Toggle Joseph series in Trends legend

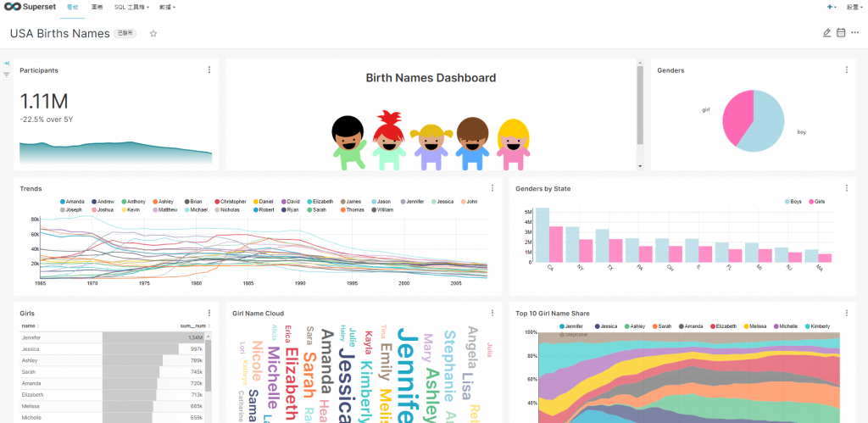click(71, 210)
